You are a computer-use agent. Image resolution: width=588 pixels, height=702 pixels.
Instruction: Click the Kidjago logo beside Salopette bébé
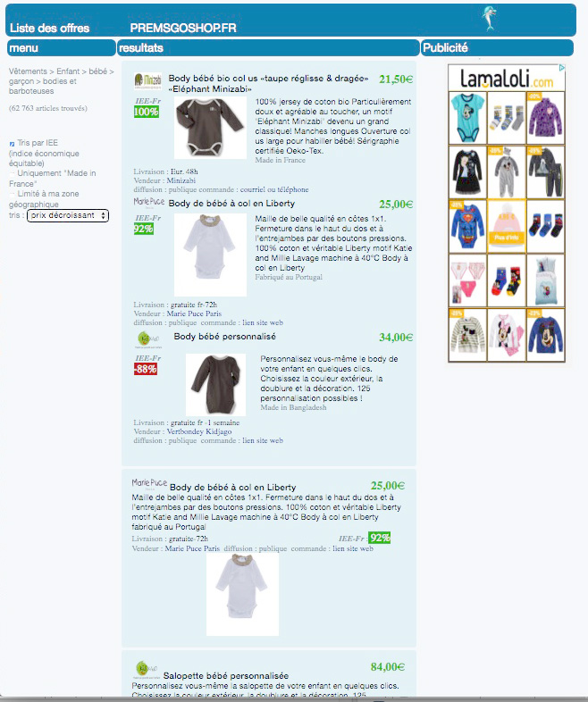point(147,669)
